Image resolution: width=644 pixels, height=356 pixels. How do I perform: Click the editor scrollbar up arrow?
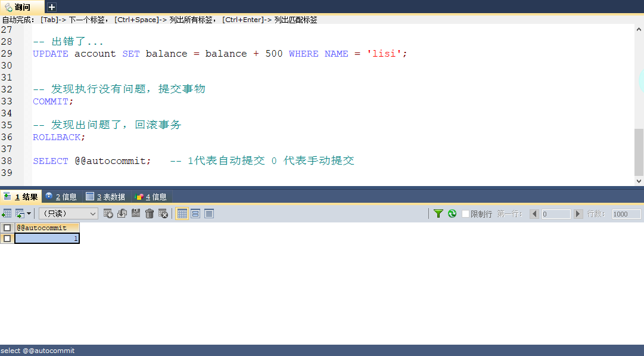tap(639, 29)
